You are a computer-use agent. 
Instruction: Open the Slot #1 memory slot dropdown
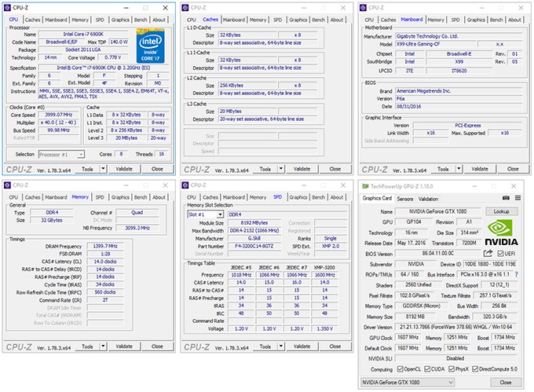[206, 214]
